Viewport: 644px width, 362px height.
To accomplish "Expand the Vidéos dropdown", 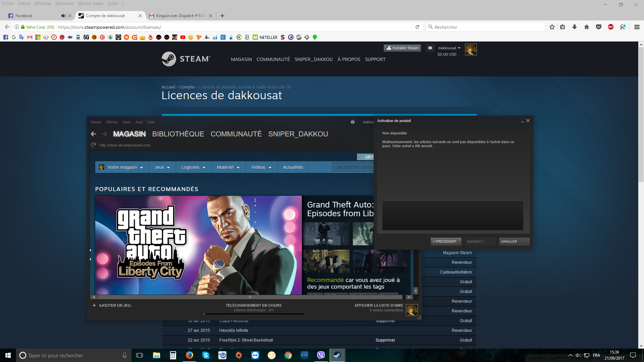I will 261,167.
